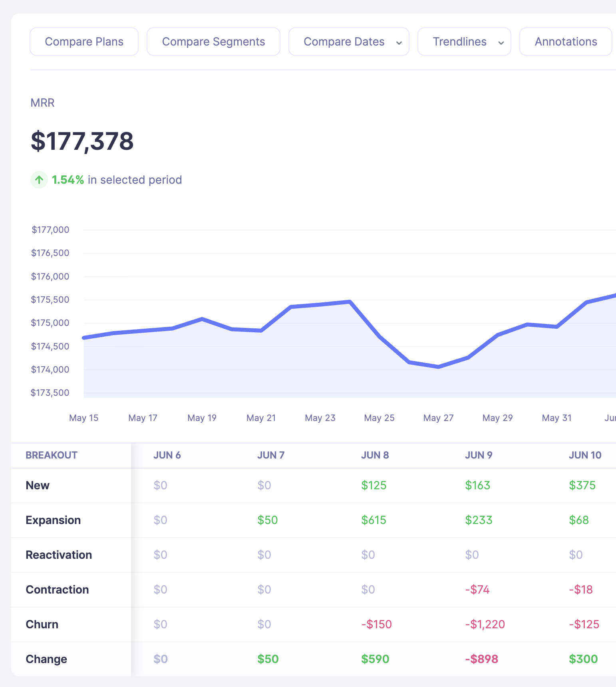Select the Expansion row label

[x=53, y=520]
